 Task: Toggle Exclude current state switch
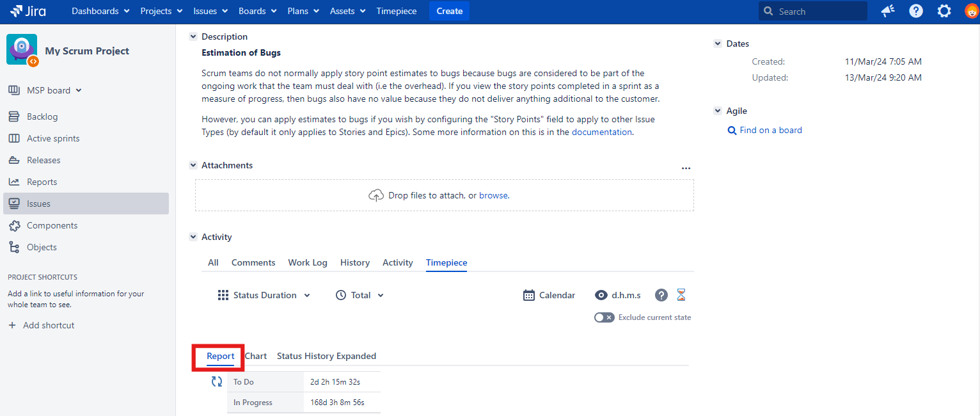pyautogui.click(x=604, y=317)
